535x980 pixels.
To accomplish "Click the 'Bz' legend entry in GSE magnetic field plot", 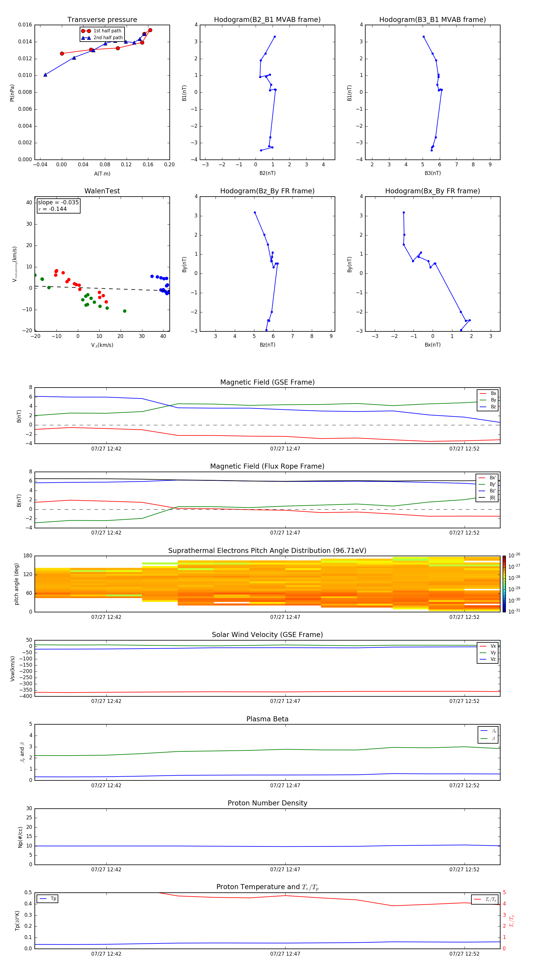I will click(x=488, y=407).
